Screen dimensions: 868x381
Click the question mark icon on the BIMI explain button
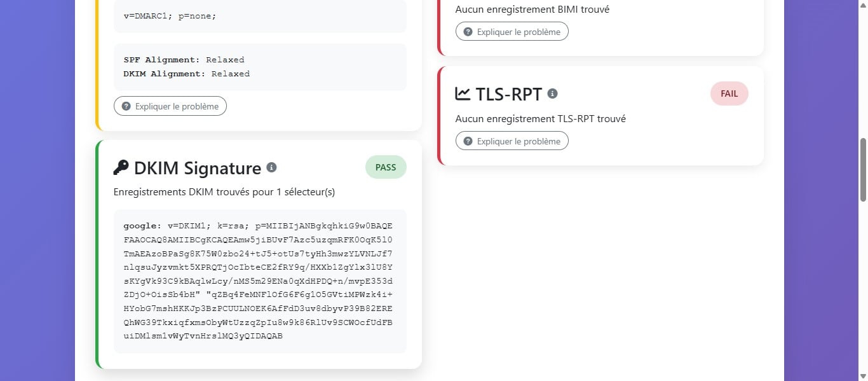[x=468, y=31]
